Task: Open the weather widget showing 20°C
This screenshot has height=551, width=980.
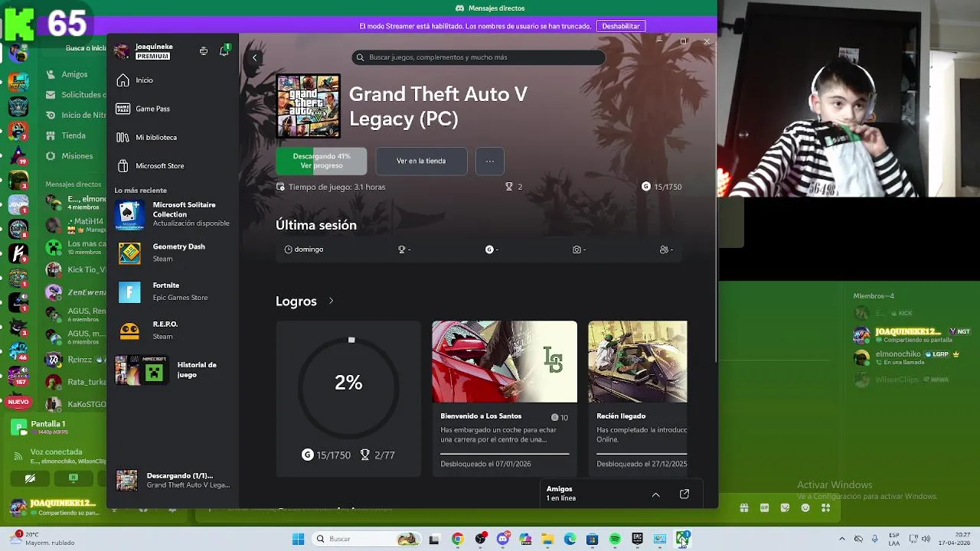Action: pos(42,539)
